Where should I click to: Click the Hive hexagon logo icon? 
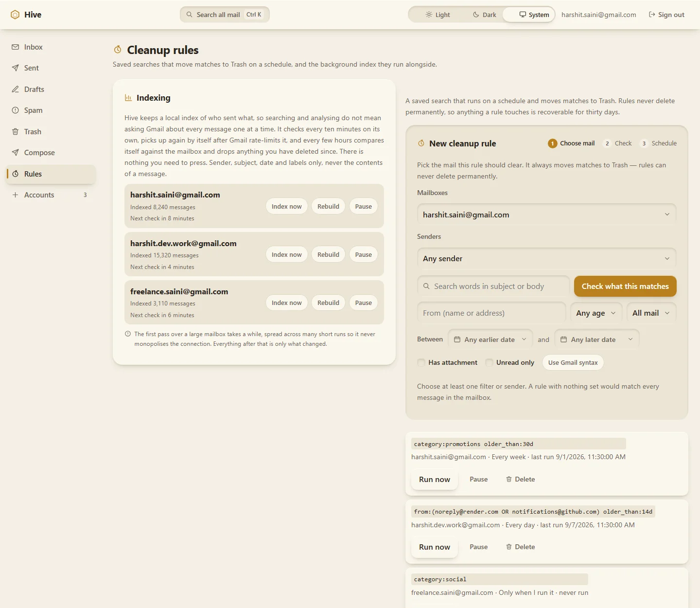tap(15, 15)
